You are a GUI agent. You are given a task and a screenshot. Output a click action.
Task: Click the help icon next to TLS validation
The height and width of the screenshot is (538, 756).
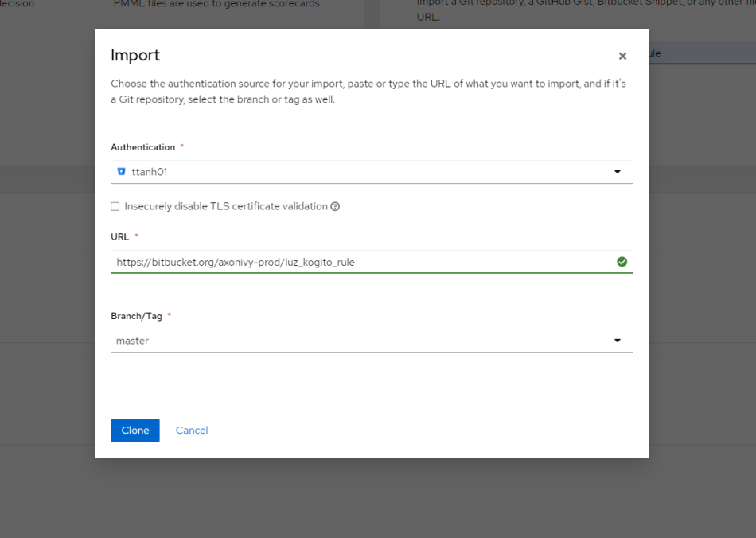335,206
